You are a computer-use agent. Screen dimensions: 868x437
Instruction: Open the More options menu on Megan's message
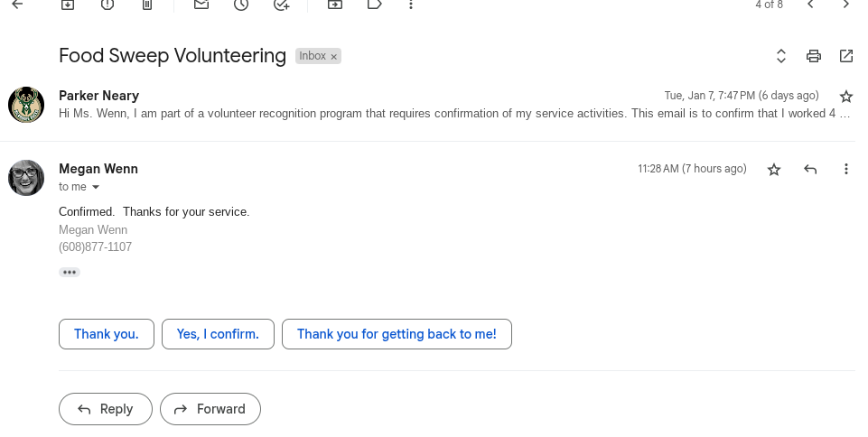pyautogui.click(x=846, y=169)
